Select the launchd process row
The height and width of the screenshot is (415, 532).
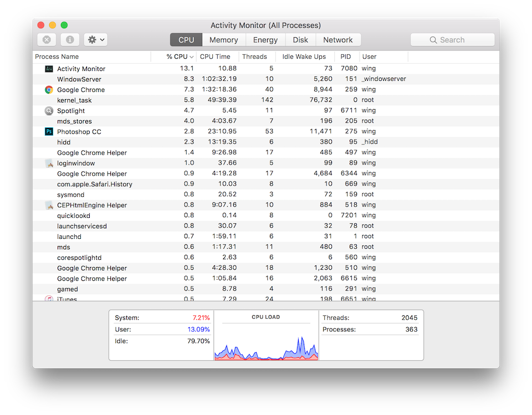(266, 237)
